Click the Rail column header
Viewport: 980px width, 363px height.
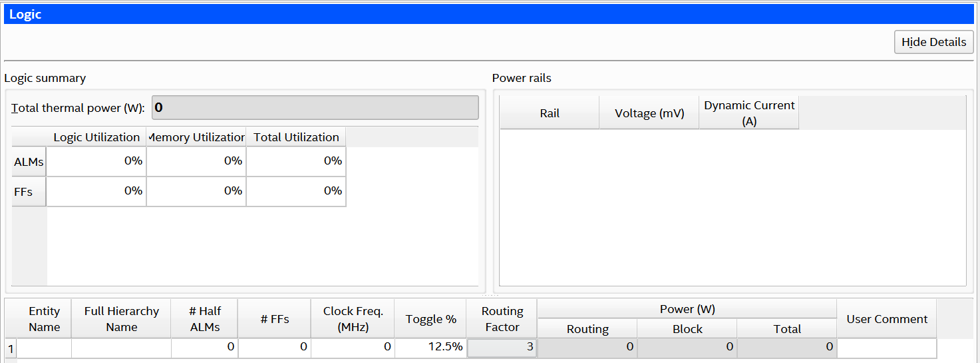550,113
